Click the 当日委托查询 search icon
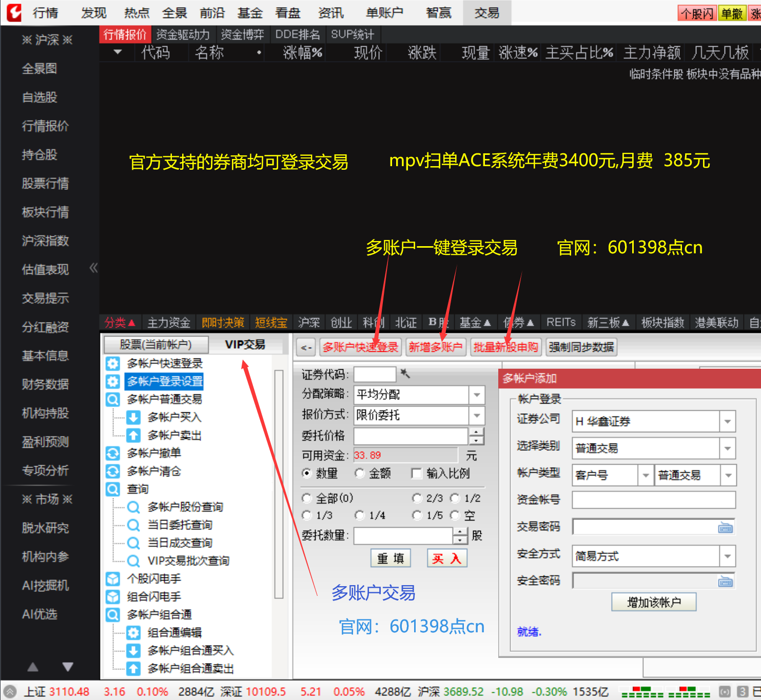The width and height of the screenshot is (761, 700). pyautogui.click(x=133, y=525)
